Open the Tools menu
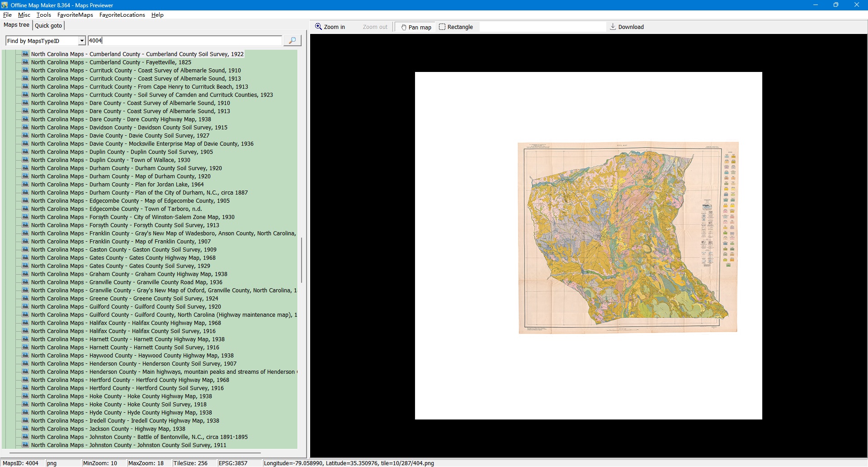 43,15
